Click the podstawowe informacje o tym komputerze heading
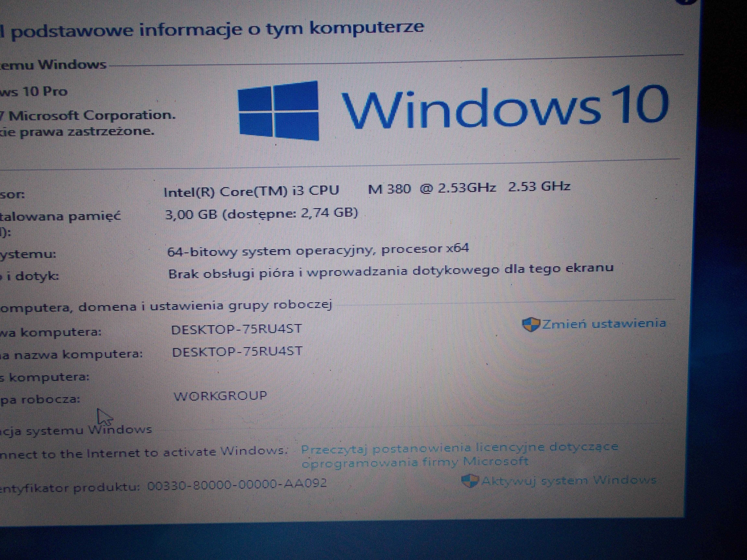 [212, 29]
